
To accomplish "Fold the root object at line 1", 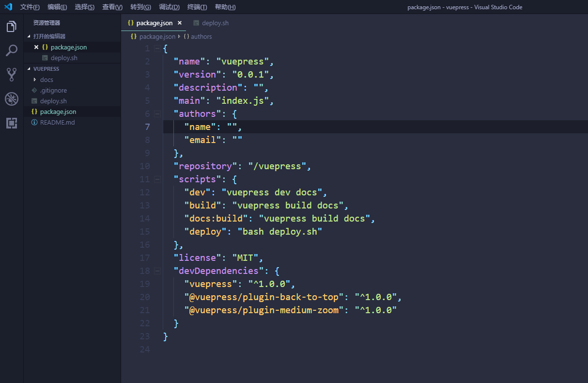I will coord(157,48).
